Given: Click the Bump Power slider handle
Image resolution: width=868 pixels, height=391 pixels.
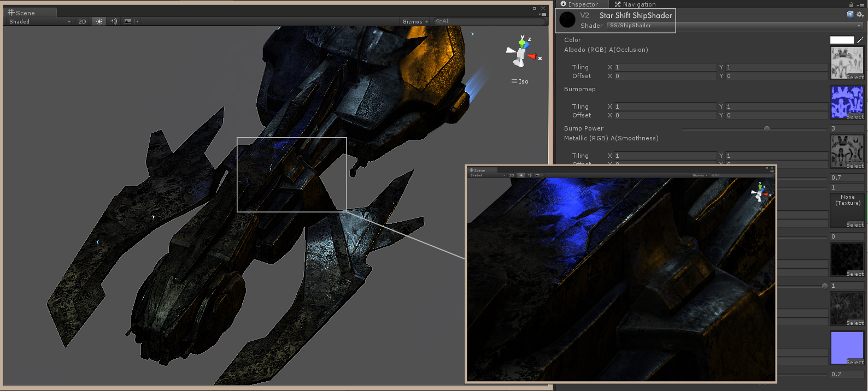Looking at the screenshot, I should 767,129.
